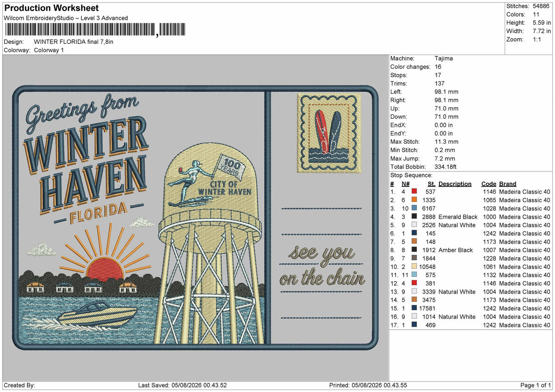
Task: Click stitch count 17581
Action: 427,308
